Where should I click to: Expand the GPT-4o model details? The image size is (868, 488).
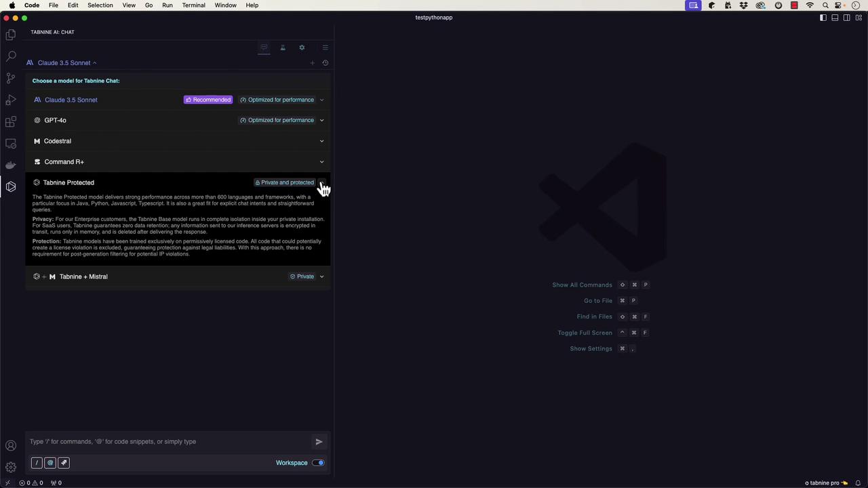[x=321, y=121]
